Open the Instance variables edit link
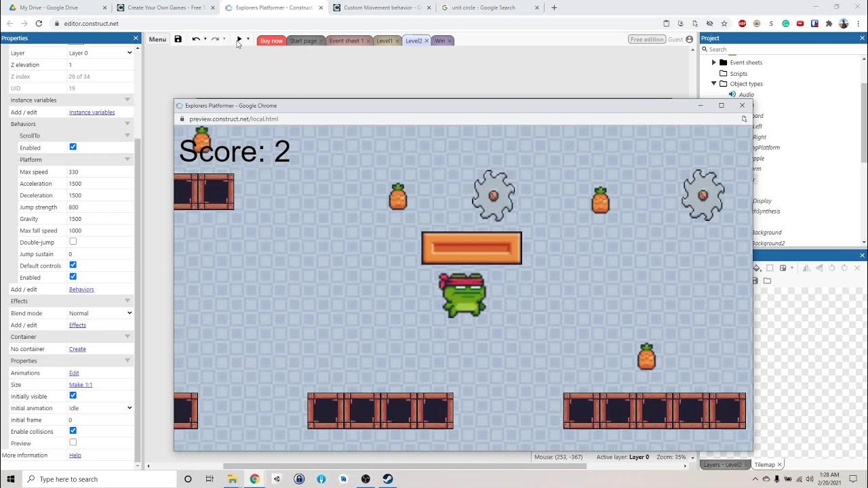Image resolution: width=868 pixels, height=488 pixels. click(x=92, y=113)
